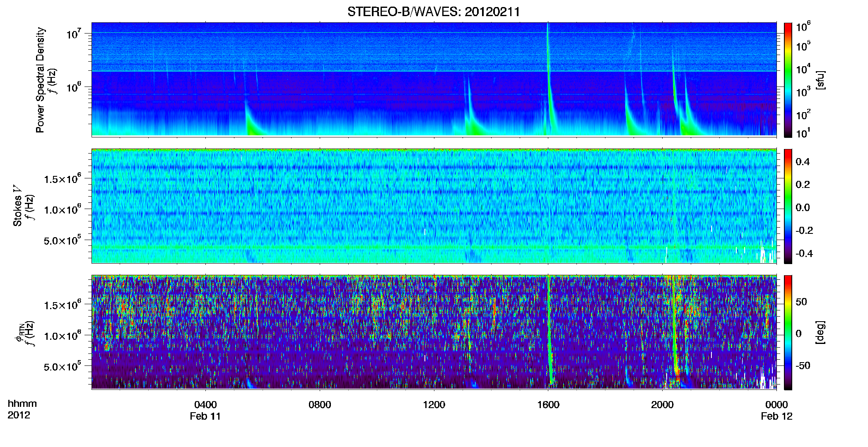Image resolution: width=868 pixels, height=447 pixels.
Task: Click the phi RTN angle colorbar
Action: click(788, 332)
